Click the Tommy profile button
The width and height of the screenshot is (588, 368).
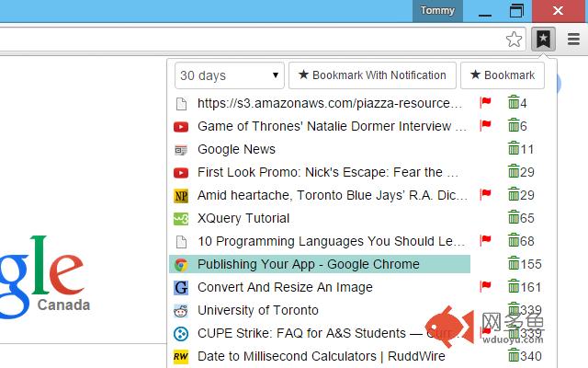tap(437, 10)
